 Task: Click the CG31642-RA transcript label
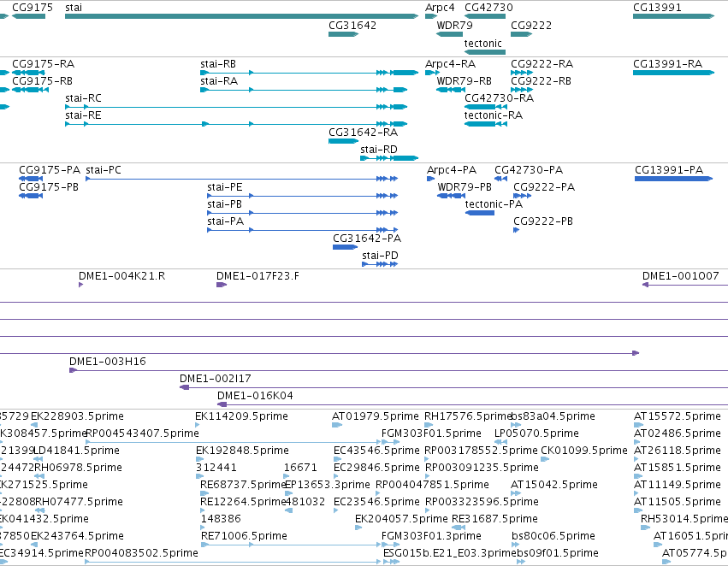(x=363, y=133)
